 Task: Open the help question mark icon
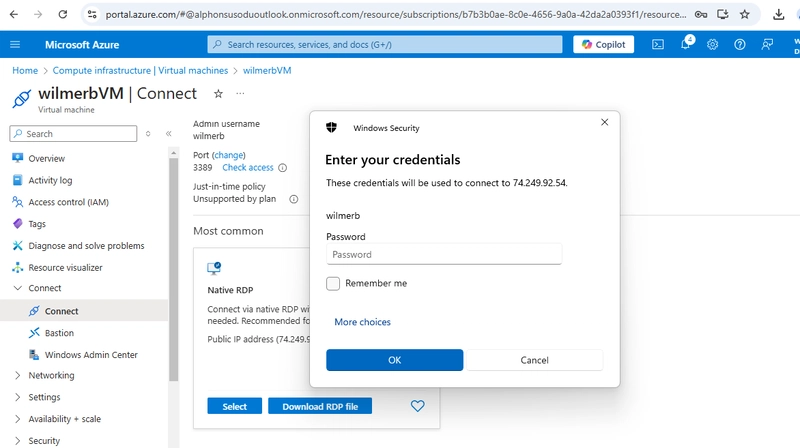pos(740,44)
